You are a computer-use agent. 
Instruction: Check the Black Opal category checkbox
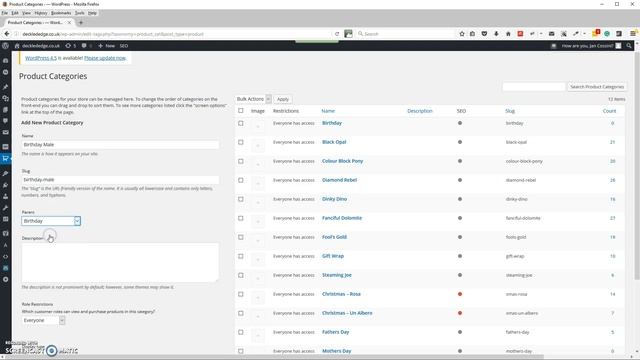point(241,142)
